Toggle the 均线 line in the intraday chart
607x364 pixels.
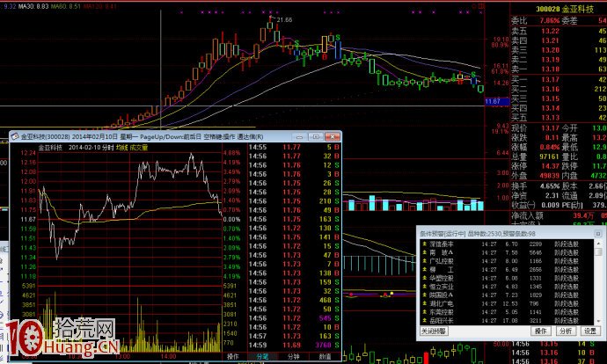point(121,148)
